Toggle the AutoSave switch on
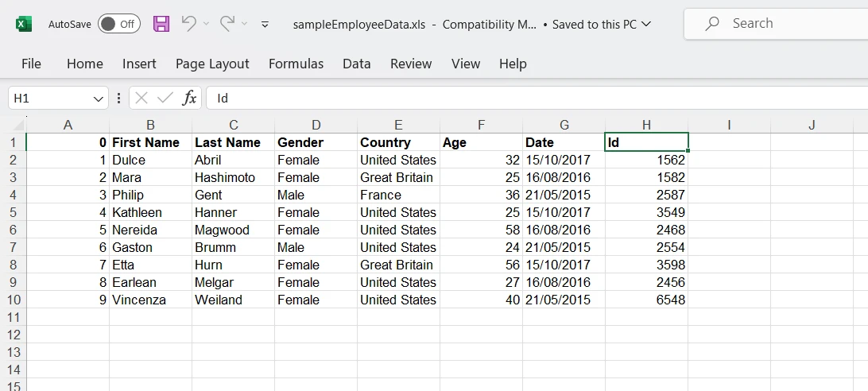The height and width of the screenshot is (391, 868). pyautogui.click(x=118, y=24)
